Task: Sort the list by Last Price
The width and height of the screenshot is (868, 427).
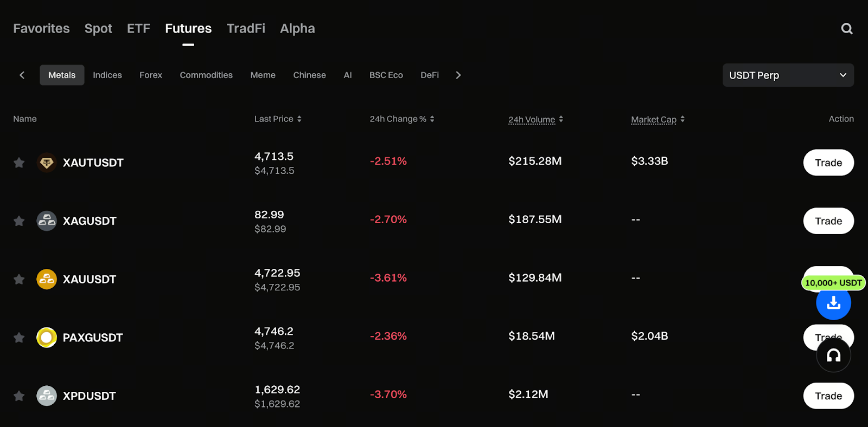Action: pos(277,119)
